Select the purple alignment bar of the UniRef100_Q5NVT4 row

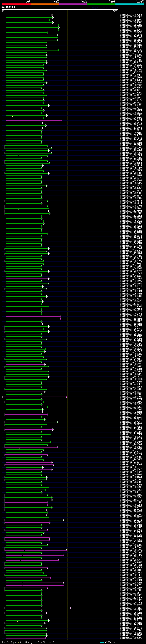coord(34,120)
